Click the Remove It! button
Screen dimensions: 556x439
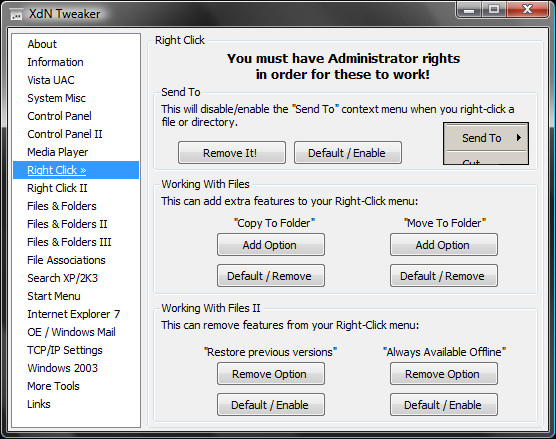pos(232,153)
